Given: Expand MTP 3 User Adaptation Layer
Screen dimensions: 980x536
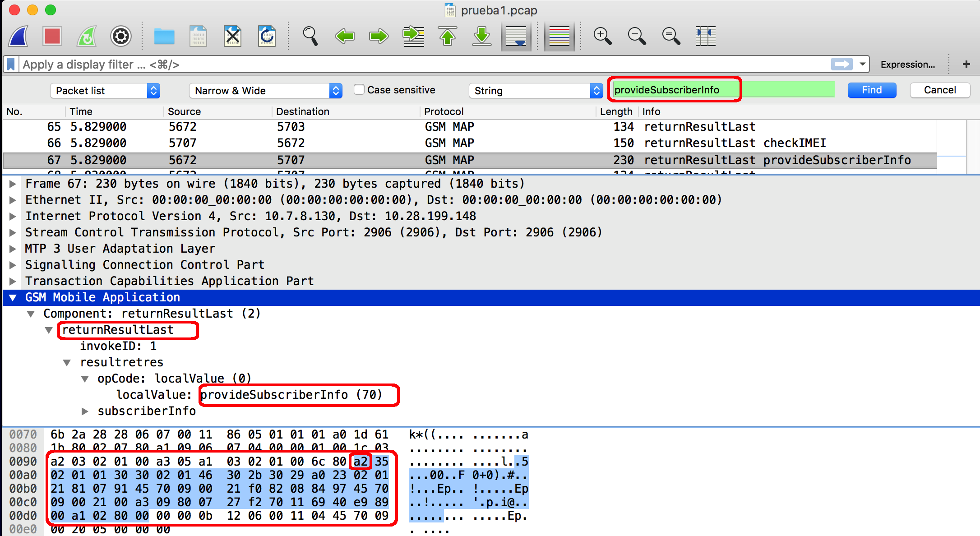Looking at the screenshot, I should pyautogui.click(x=13, y=249).
